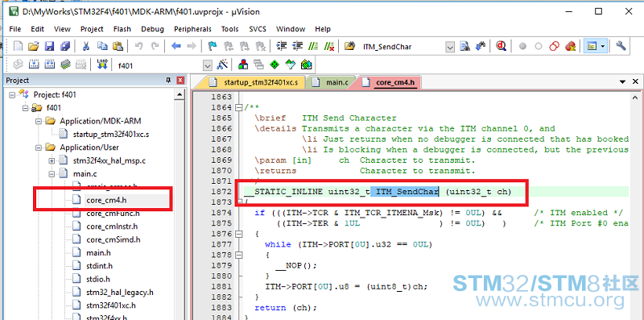Copy selection toolbar icon
Screen dimensions: 644x320
tap(102, 46)
